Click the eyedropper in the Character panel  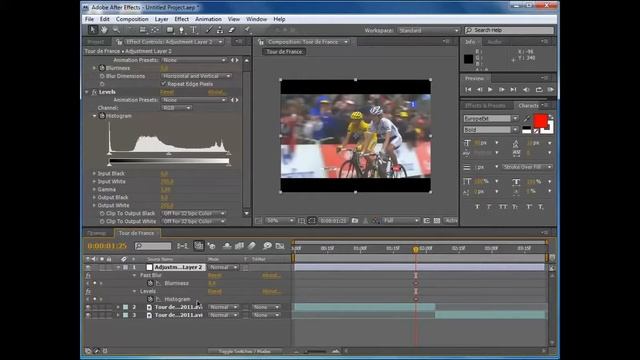(x=527, y=118)
